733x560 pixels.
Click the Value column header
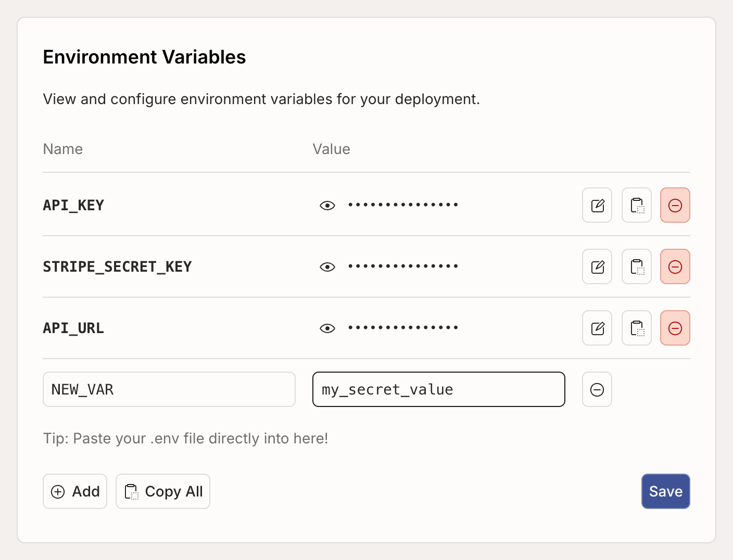pyautogui.click(x=331, y=149)
